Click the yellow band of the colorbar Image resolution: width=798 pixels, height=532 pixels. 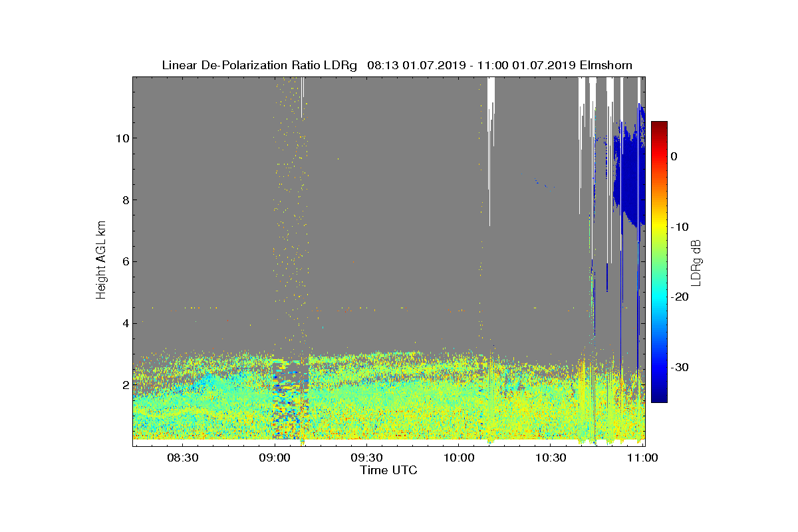[659, 226]
